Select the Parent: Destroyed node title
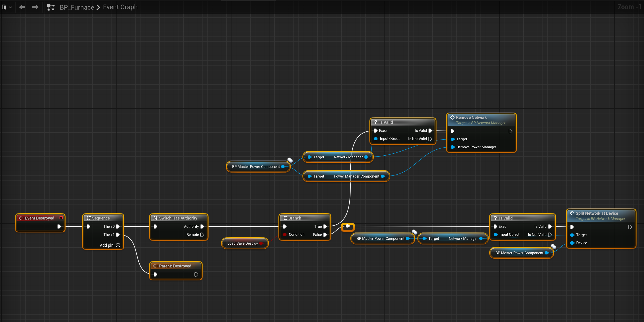Viewport: 644px width, 322px height. coord(175,266)
